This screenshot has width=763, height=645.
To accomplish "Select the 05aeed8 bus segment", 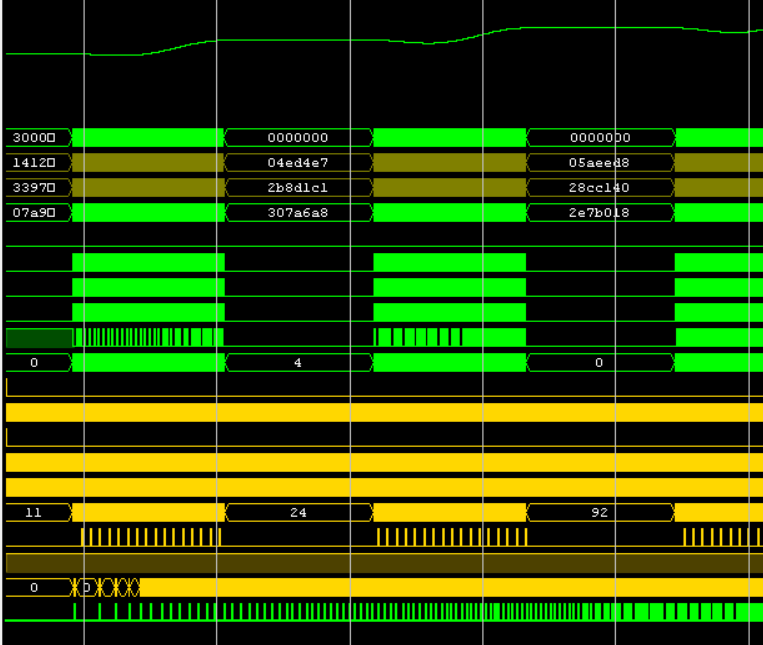I will click(x=600, y=163).
